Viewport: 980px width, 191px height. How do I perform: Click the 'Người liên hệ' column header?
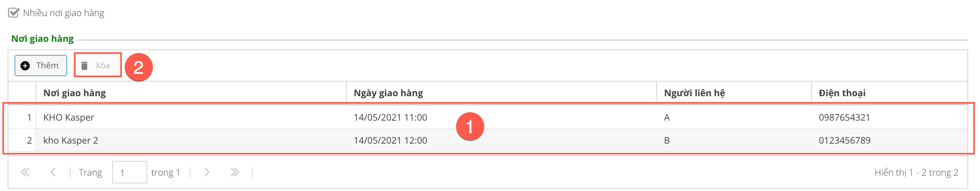tap(694, 93)
